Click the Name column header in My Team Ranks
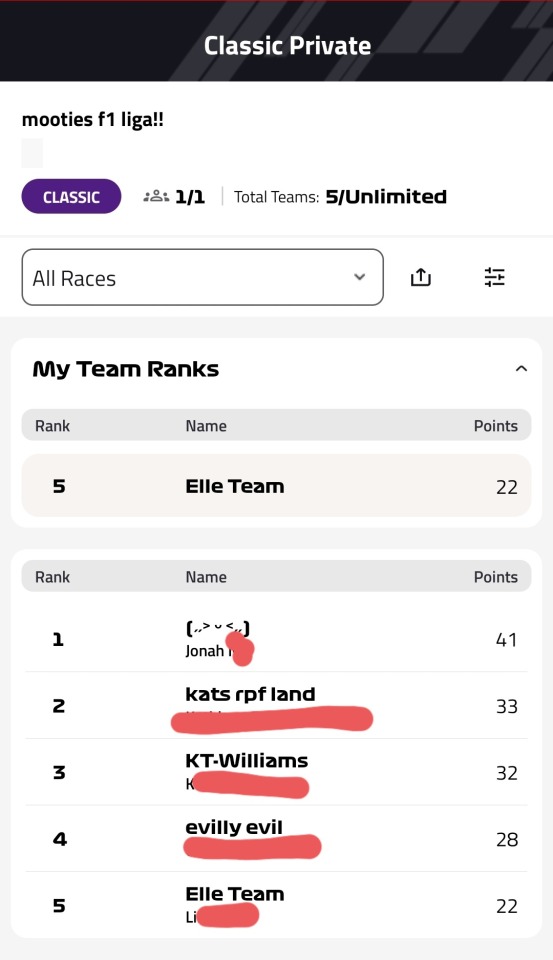Viewport: 553px width, 960px height. tap(206, 426)
